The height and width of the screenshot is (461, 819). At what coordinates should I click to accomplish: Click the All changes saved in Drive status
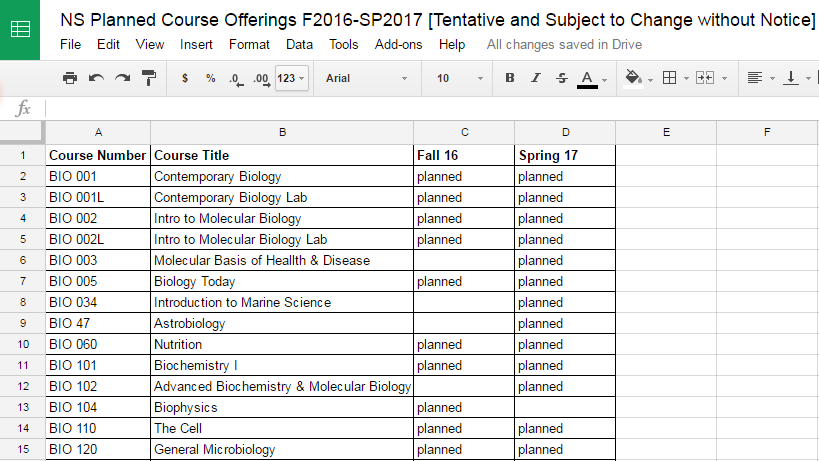pyautogui.click(x=564, y=44)
